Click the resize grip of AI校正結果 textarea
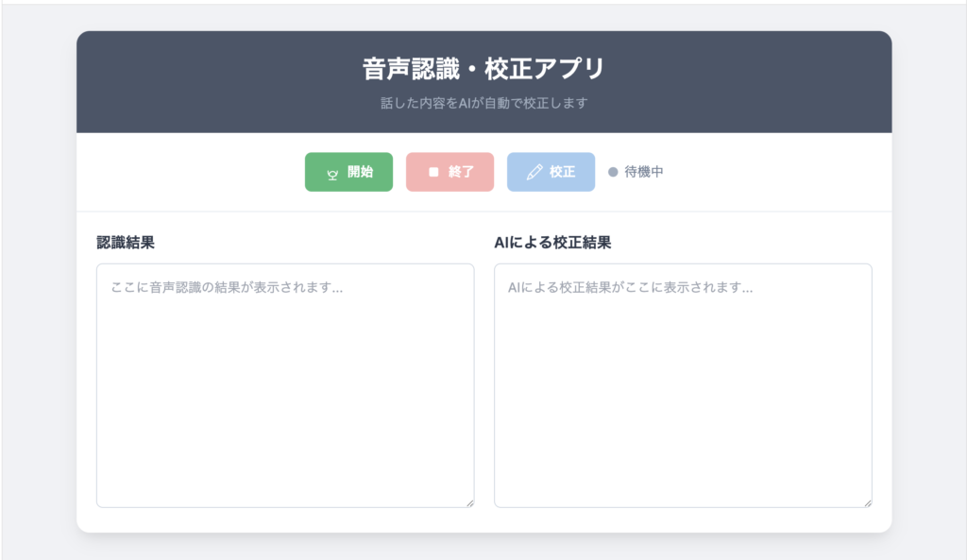The image size is (967, 560). point(866,502)
